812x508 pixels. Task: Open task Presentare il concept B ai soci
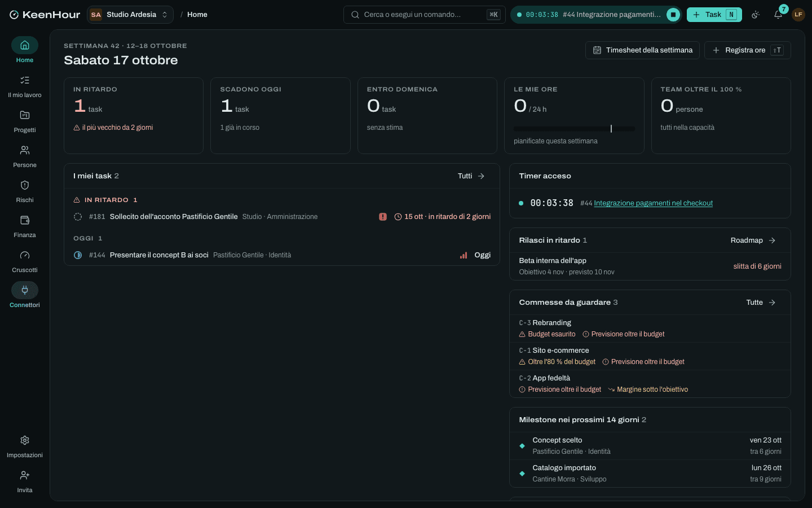[x=159, y=255]
